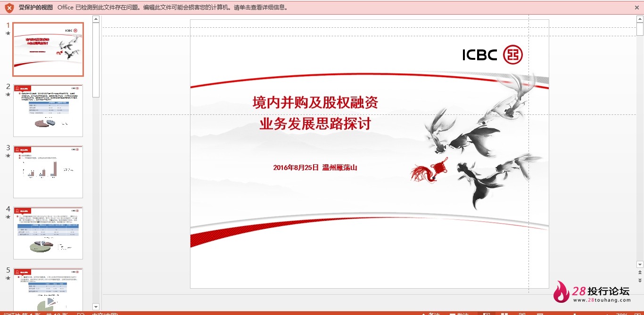The image size is (644, 315).
Task: Select slide 1 thumbnail
Action: point(48,49)
